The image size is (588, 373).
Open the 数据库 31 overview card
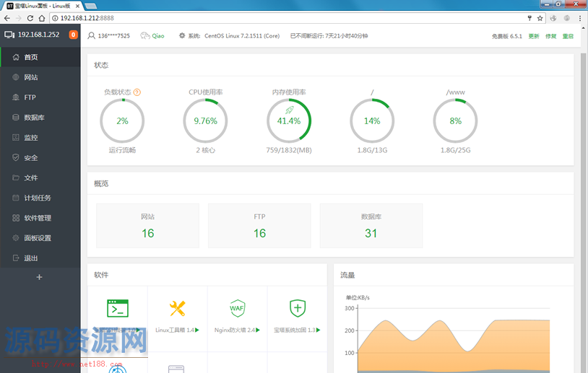click(x=371, y=226)
